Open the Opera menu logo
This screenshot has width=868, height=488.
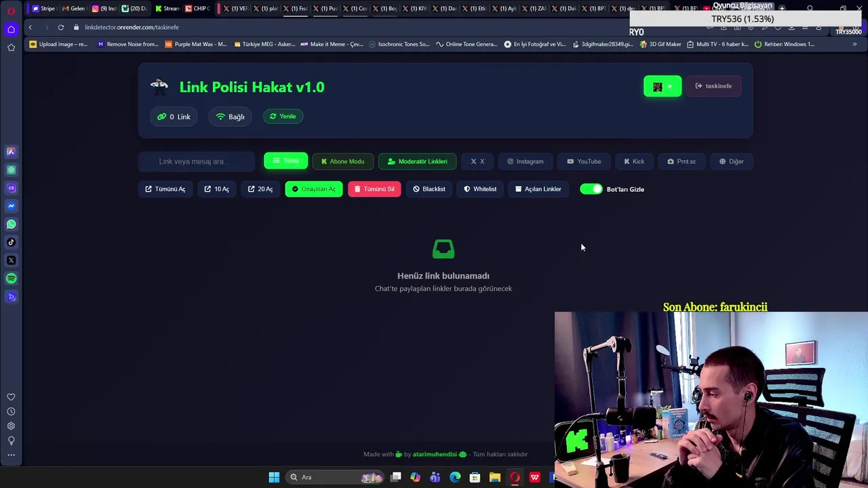click(11, 10)
